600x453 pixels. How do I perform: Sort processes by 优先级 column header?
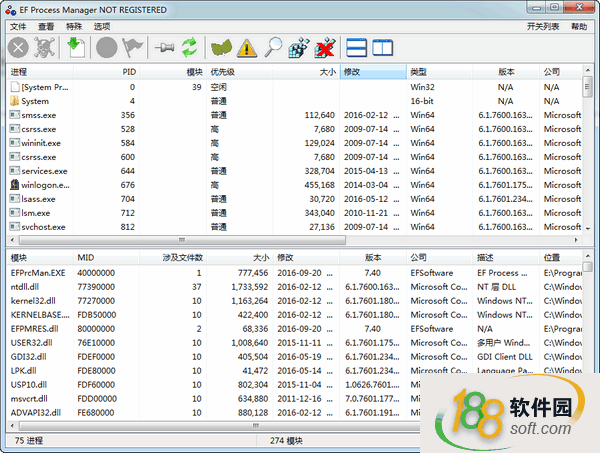pos(223,72)
